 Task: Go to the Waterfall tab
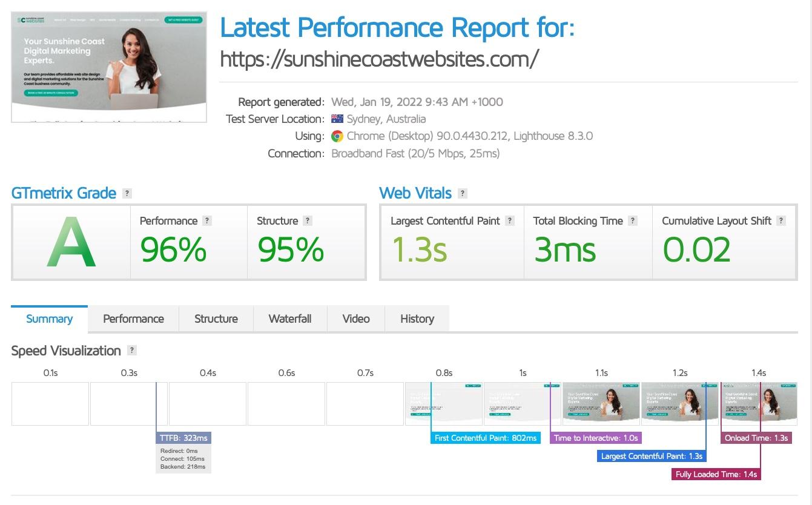(290, 319)
